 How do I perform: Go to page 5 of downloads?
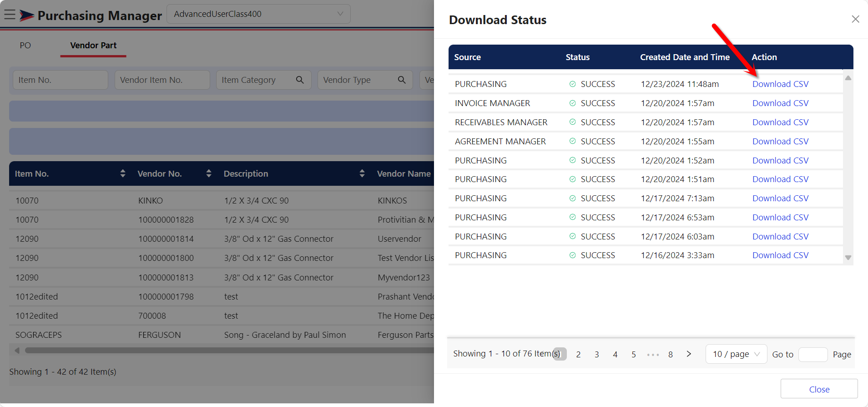(x=633, y=355)
